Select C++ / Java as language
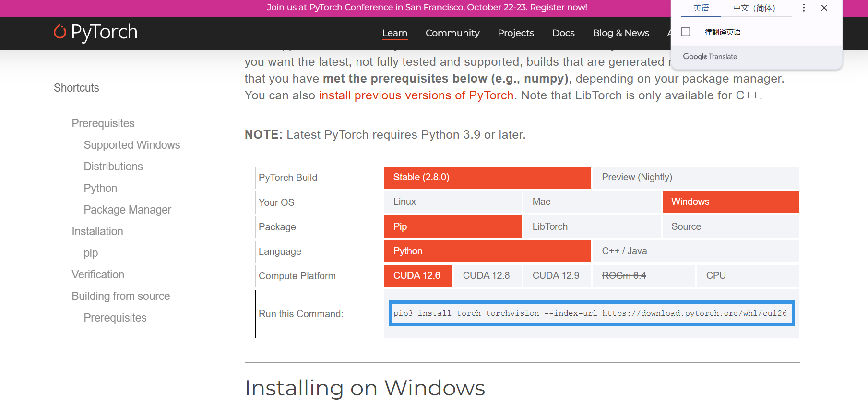Viewport: 868px width, 405px height. click(696, 251)
